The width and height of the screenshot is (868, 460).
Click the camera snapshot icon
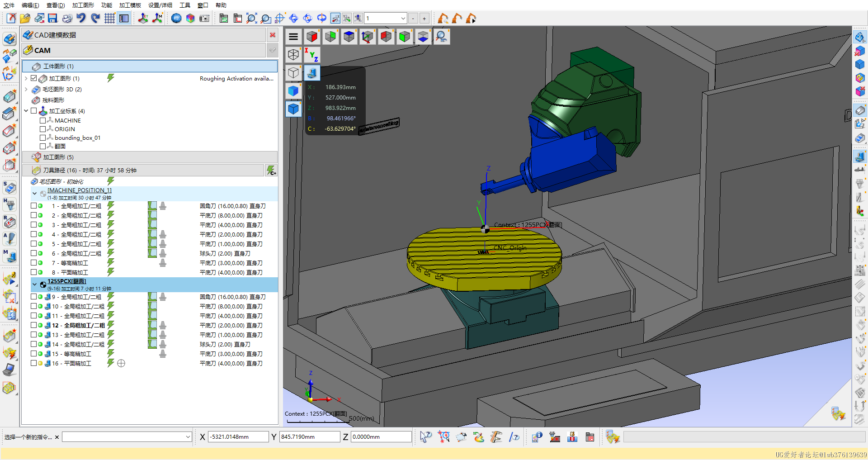pyautogui.click(x=204, y=18)
